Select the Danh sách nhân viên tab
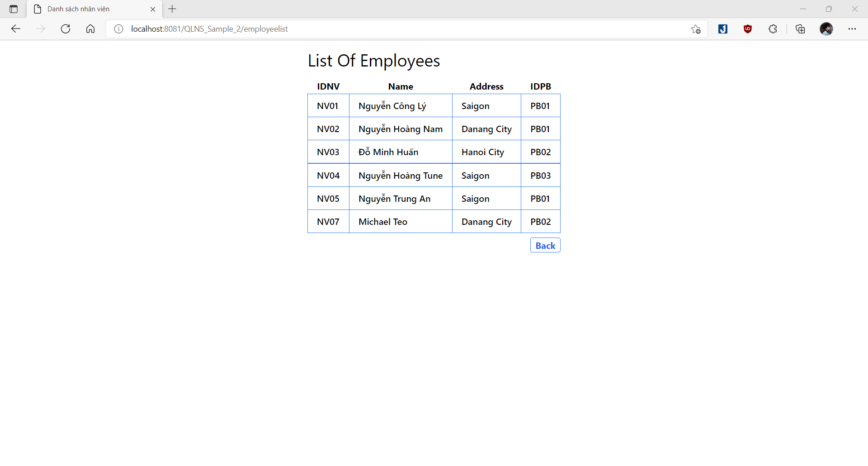Screen dimensions: 868x466 point(95,9)
